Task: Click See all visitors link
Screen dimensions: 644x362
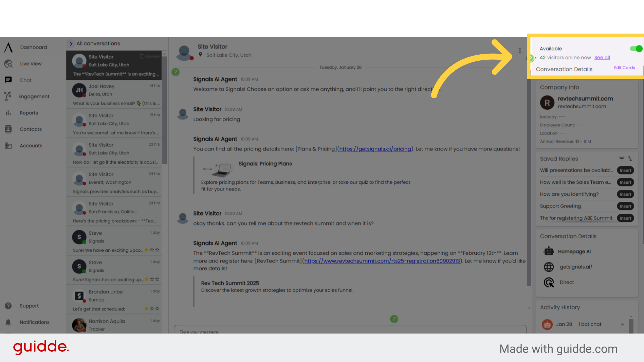Action: (602, 58)
